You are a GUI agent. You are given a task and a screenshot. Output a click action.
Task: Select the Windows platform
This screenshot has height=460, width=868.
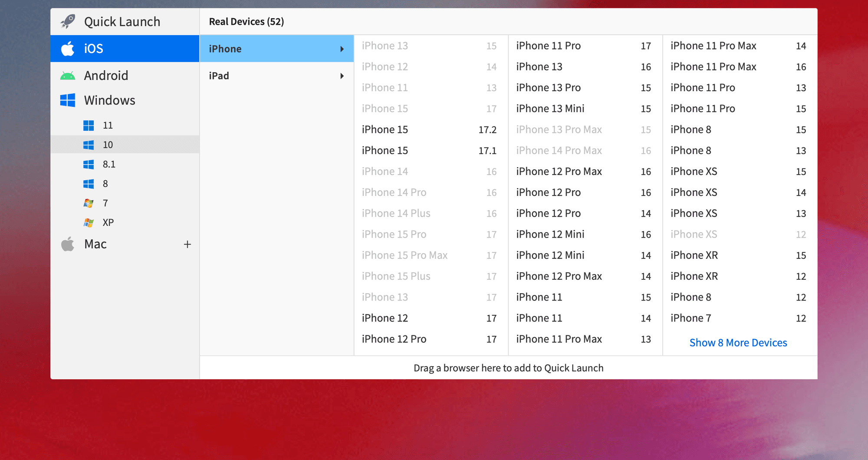point(125,100)
